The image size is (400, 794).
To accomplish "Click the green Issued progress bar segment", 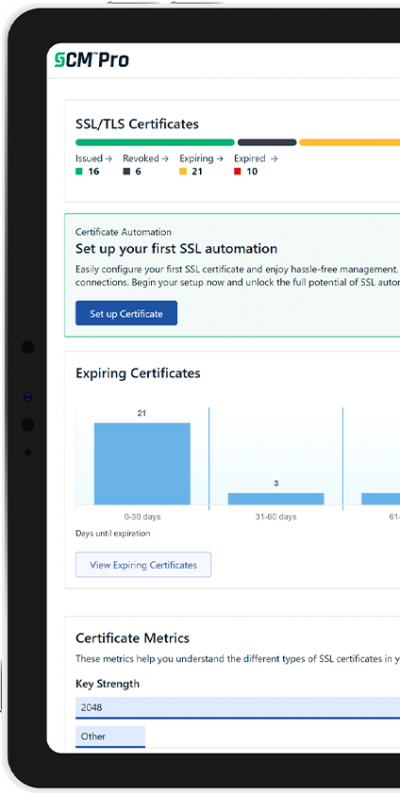I will click(x=155, y=142).
